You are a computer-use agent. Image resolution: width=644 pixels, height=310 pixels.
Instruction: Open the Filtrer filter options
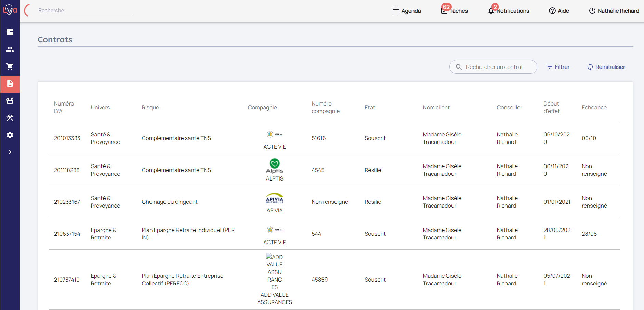(x=558, y=67)
